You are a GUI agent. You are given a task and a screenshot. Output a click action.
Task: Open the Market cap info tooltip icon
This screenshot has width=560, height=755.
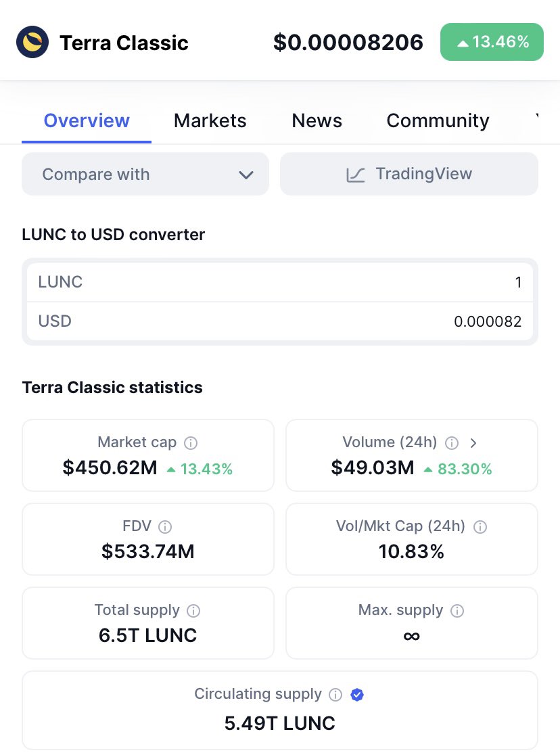pos(191,442)
